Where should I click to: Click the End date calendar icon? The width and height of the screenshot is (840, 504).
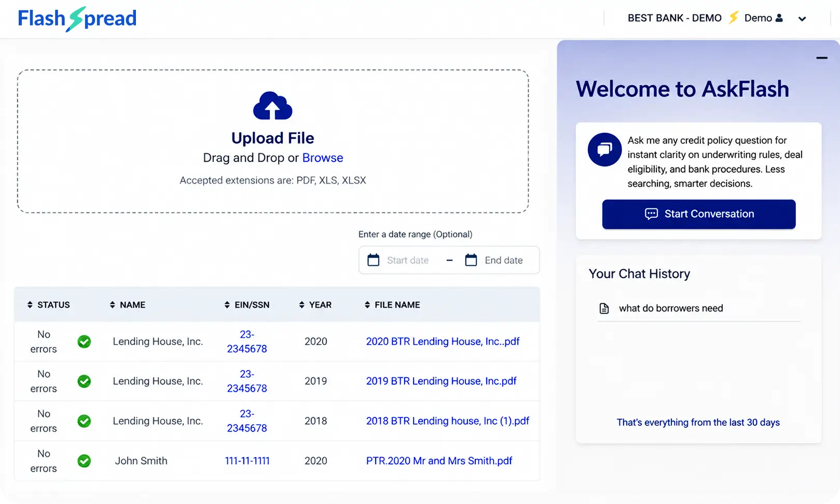[471, 260]
